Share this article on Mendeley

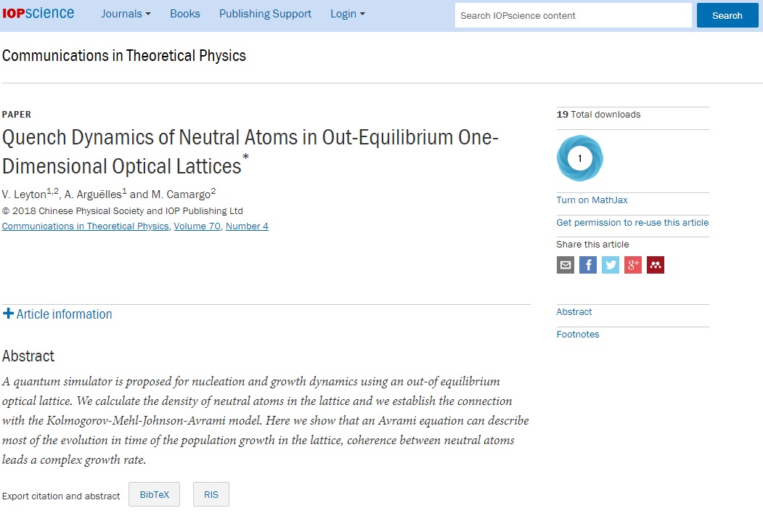tap(656, 265)
